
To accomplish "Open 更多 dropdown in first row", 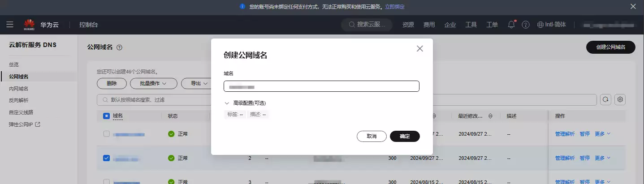I will pyautogui.click(x=603, y=133).
